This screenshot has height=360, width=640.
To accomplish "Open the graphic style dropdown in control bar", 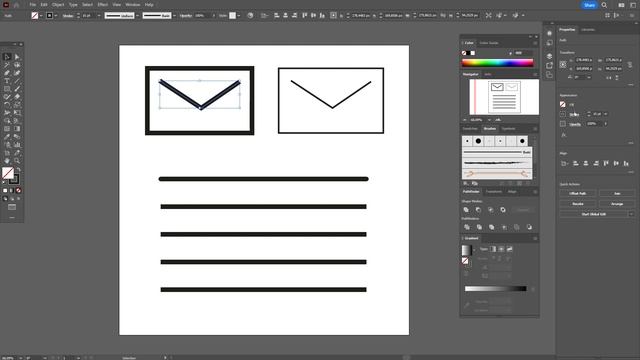I will 238,16.
